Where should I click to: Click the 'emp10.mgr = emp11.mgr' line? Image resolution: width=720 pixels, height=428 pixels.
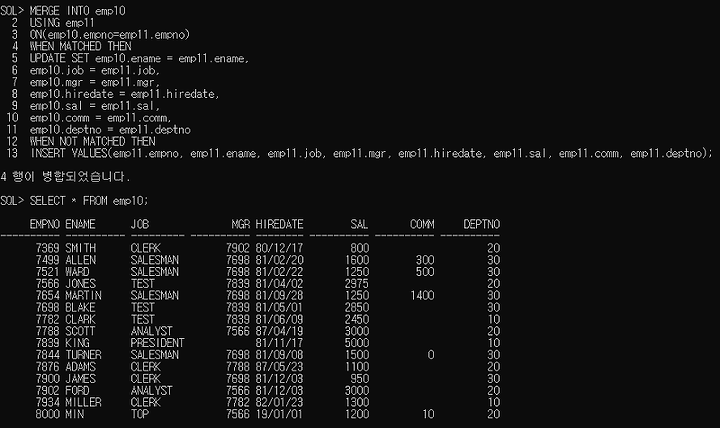click(x=95, y=82)
